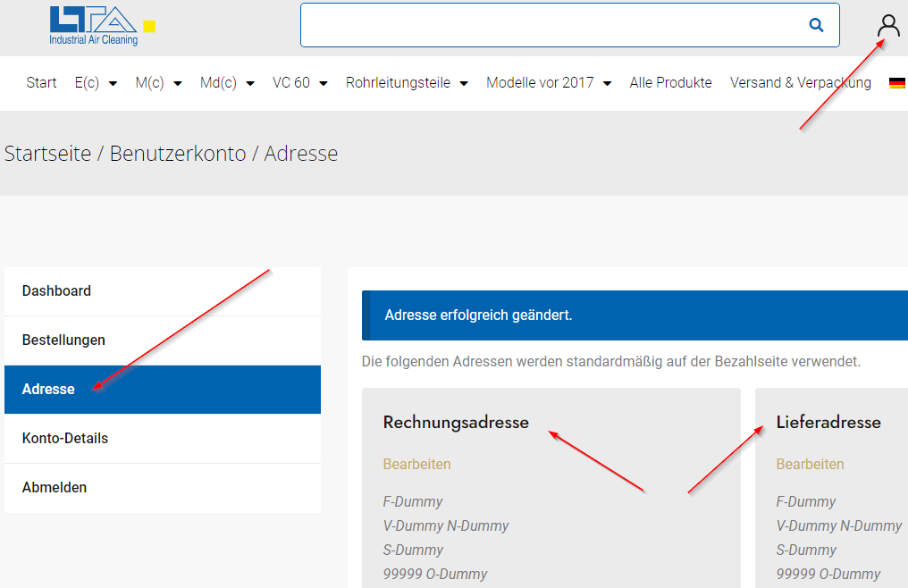Click Bearbeiten under Rechnungsadresse

point(416,465)
